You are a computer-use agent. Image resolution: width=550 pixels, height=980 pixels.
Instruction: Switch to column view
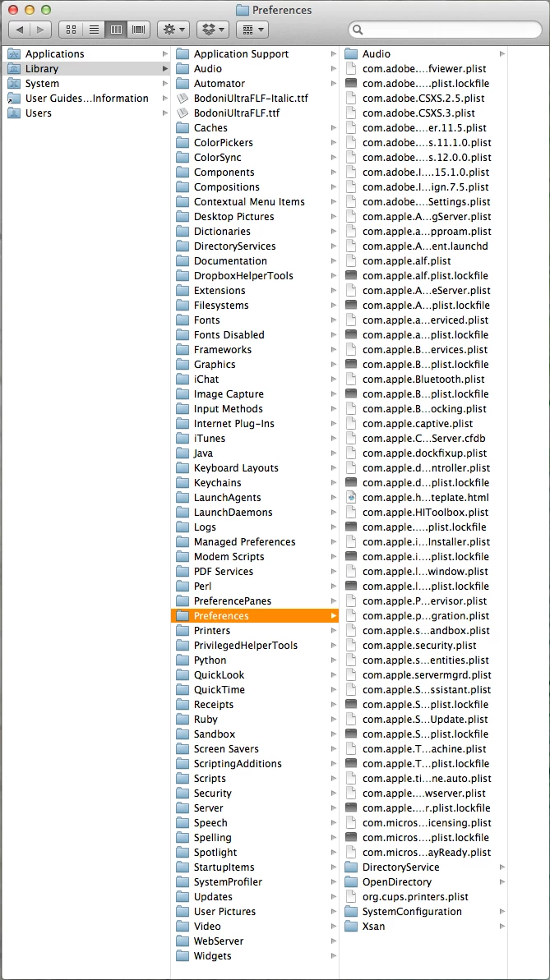tap(116, 29)
